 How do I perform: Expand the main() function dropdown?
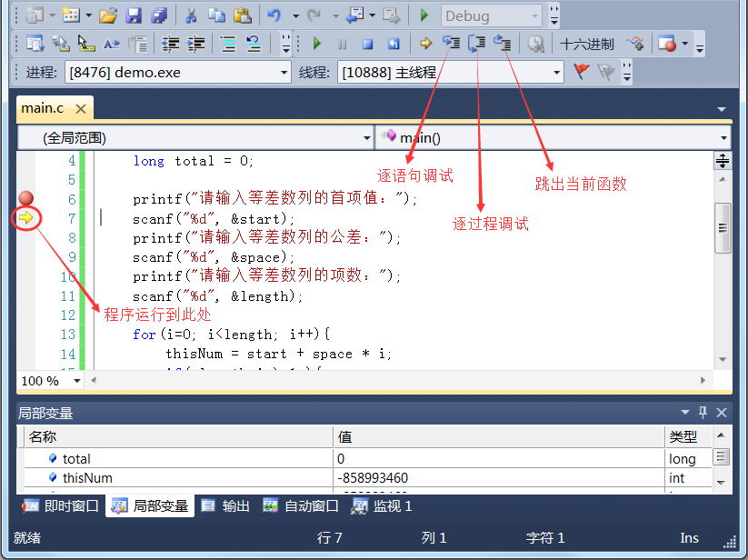pyautogui.click(x=723, y=137)
